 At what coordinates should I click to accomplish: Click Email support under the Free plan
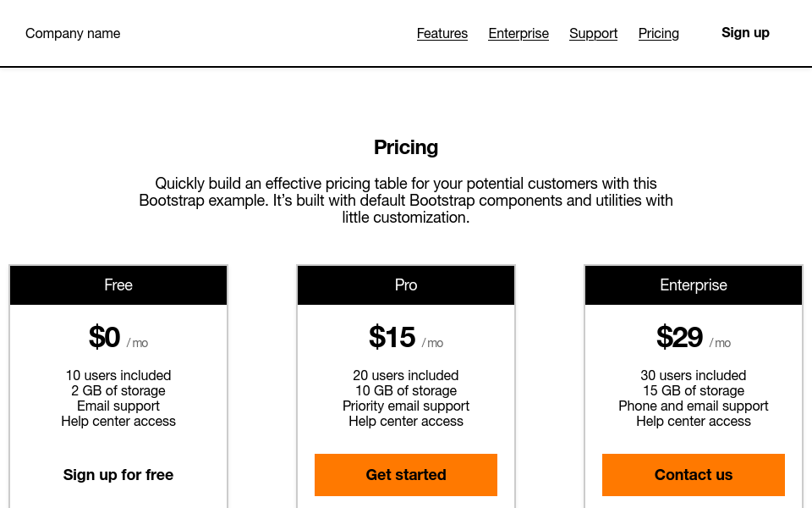[118, 406]
